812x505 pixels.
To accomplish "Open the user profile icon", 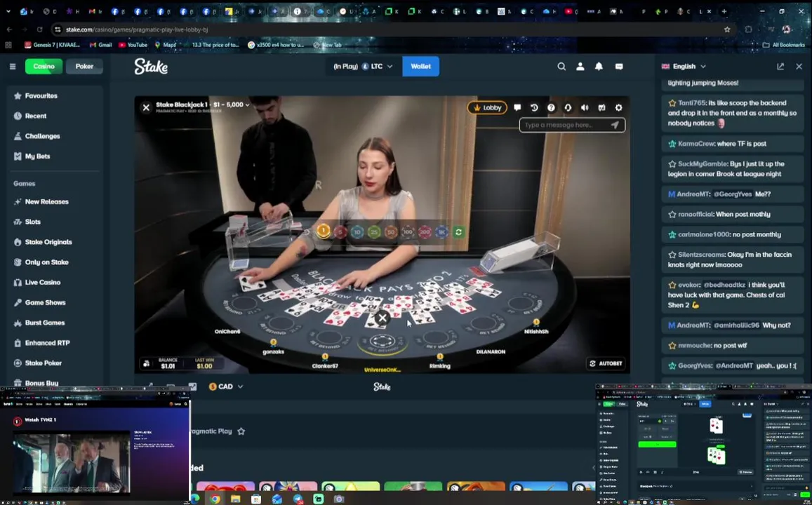I will coord(580,66).
